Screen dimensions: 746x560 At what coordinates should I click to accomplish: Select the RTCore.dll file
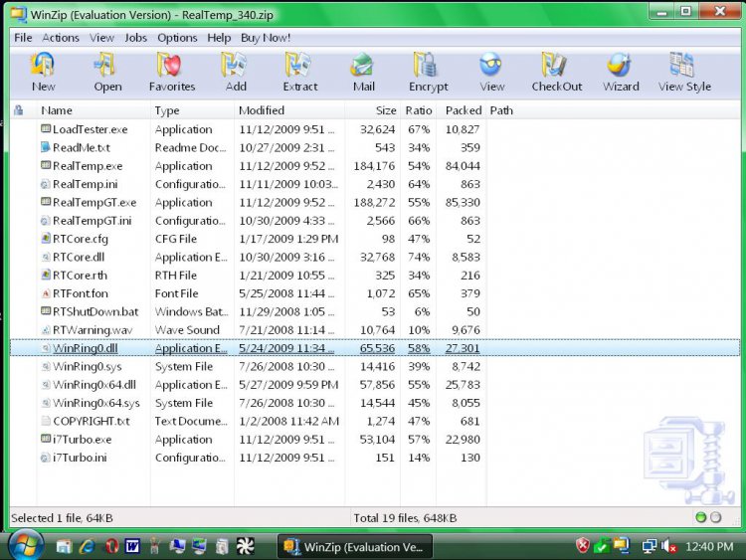pyautogui.click(x=79, y=257)
